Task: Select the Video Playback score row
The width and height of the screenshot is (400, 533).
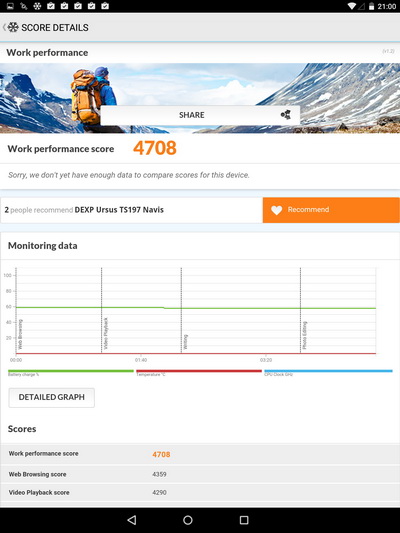Action: pos(200,493)
